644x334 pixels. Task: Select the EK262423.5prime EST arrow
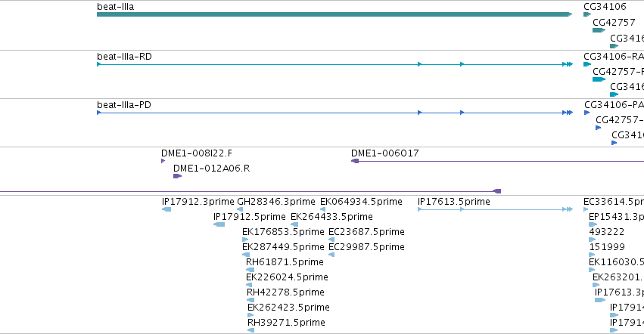[250, 315]
